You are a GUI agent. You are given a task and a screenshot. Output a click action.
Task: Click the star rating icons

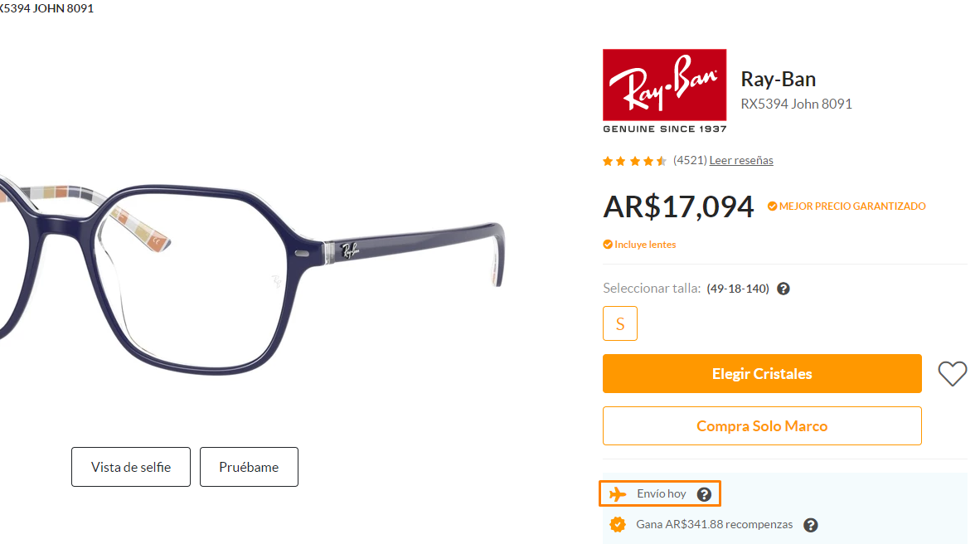coord(634,162)
